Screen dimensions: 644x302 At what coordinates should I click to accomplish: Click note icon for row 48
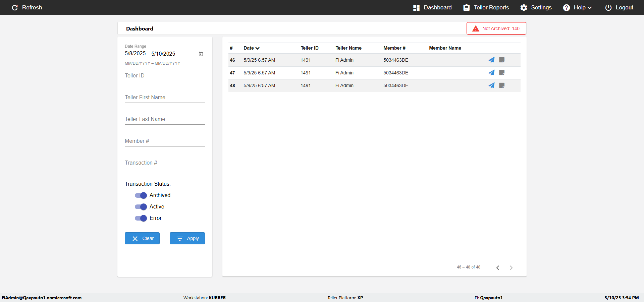click(502, 85)
